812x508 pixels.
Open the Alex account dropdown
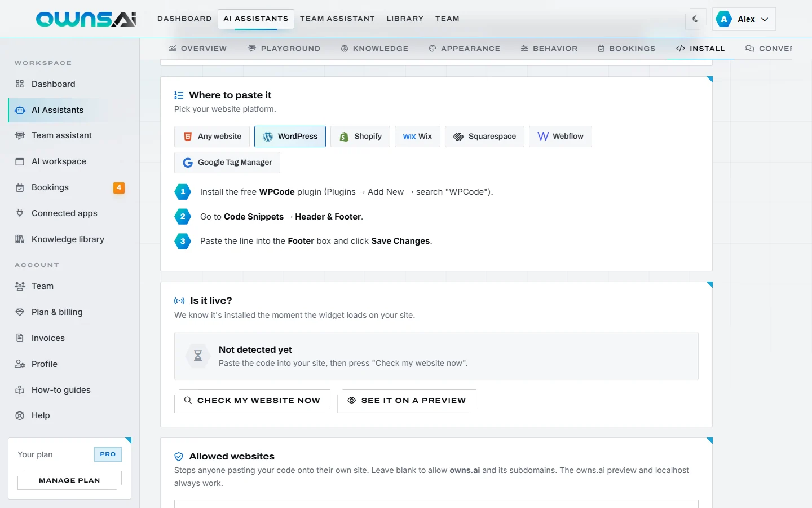click(744, 19)
